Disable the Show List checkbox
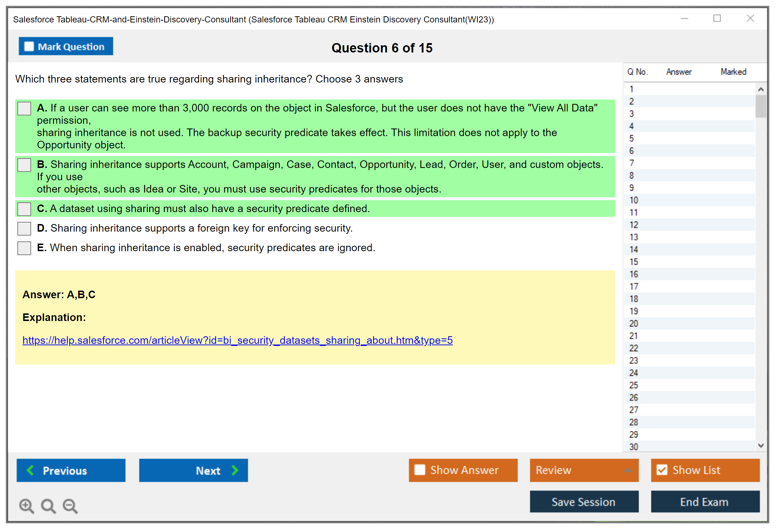Image resolution: width=778 pixels, height=532 pixels. (662, 470)
